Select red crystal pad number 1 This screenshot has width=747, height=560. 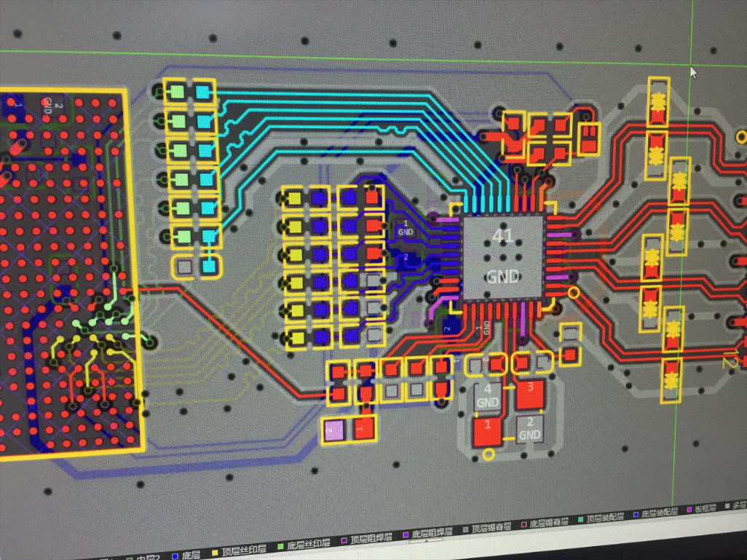click(x=487, y=431)
